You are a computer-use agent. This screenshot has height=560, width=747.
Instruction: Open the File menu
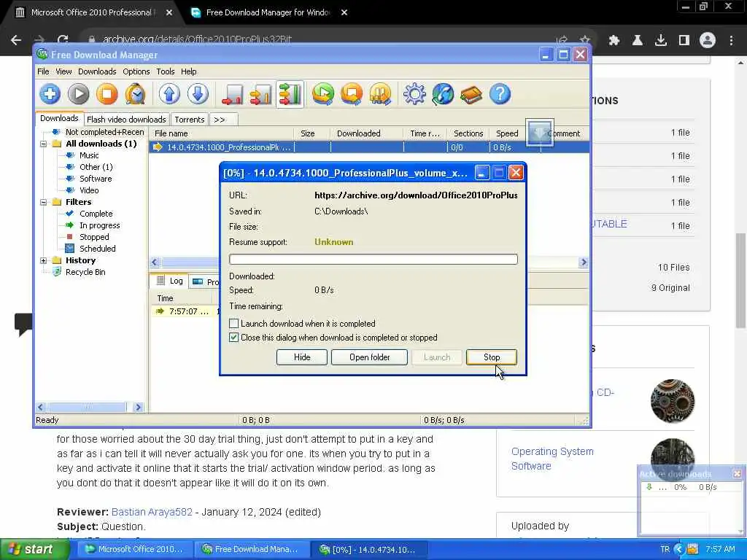(43, 71)
